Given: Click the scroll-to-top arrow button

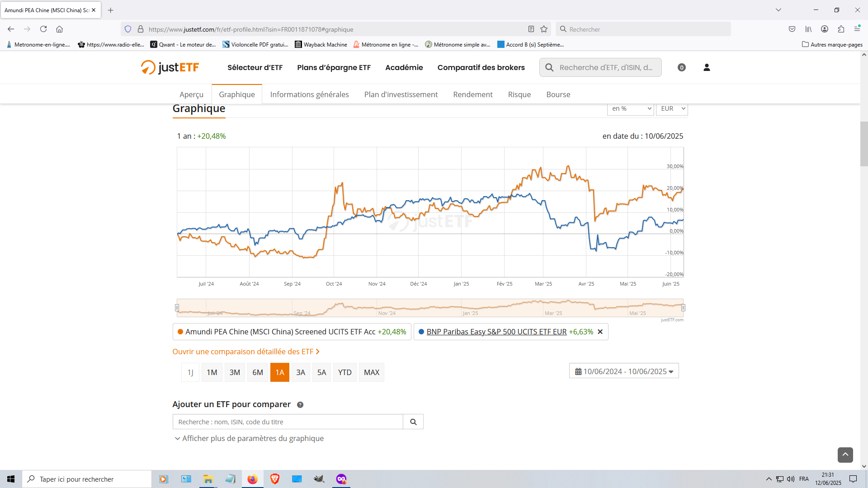Looking at the screenshot, I should click(845, 455).
